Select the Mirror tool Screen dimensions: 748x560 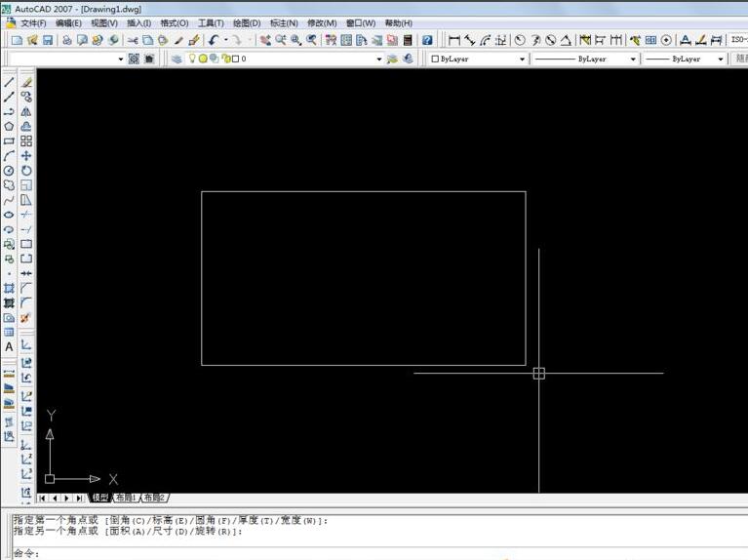[26, 112]
